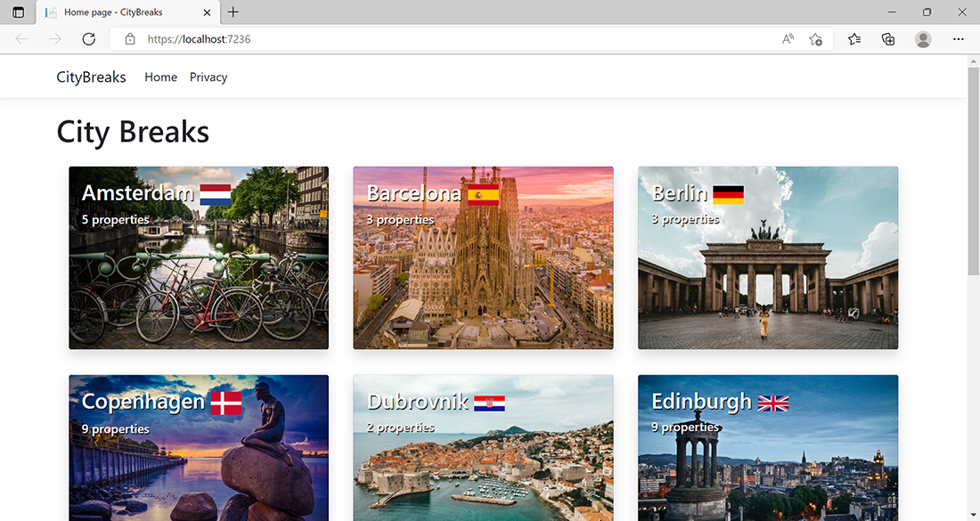
Task: Click the German flag beside Berlin
Action: point(728,194)
